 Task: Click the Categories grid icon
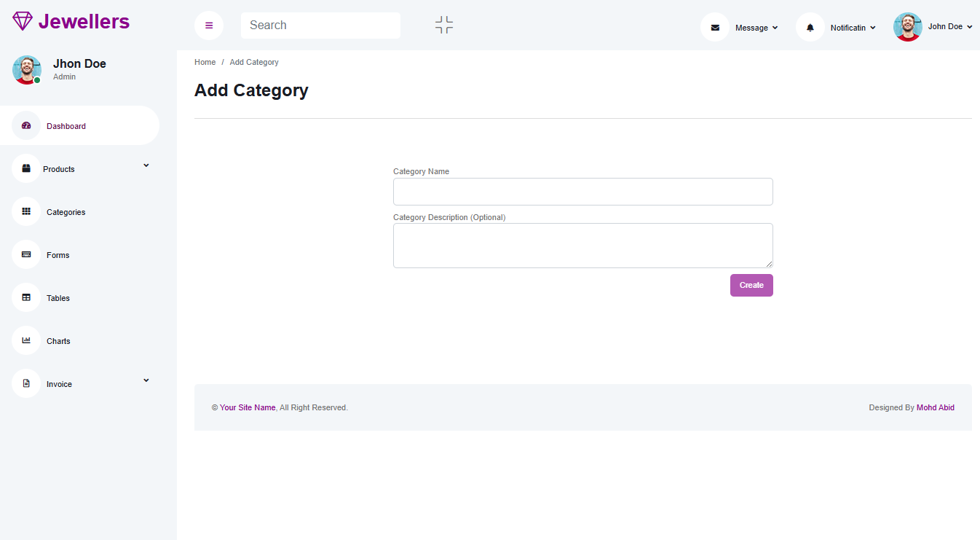(x=26, y=211)
